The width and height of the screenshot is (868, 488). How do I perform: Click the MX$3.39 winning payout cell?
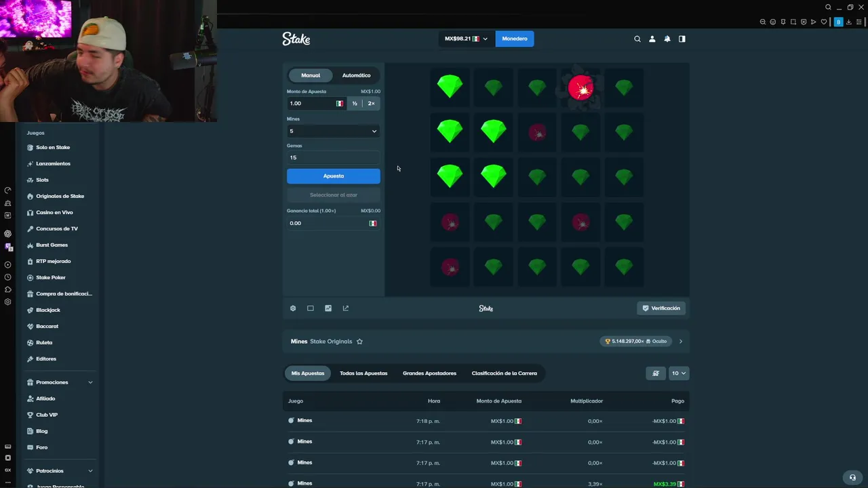[x=669, y=484]
